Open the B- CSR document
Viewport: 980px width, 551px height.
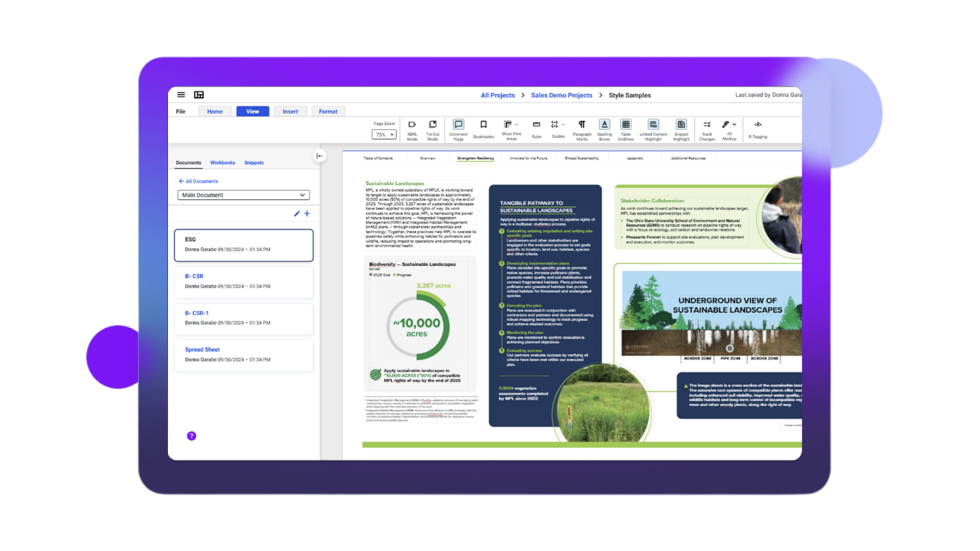coord(244,282)
